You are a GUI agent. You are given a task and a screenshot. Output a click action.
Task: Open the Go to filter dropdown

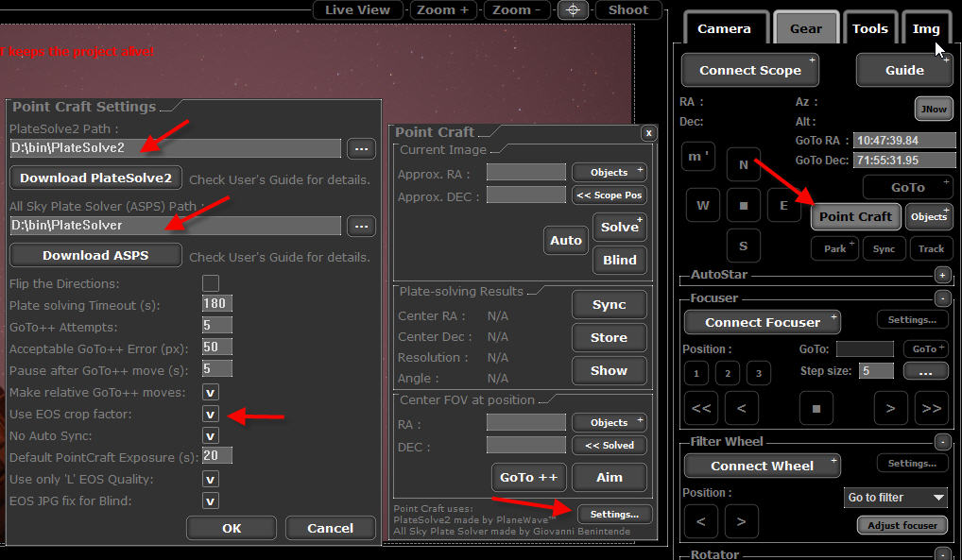click(895, 498)
